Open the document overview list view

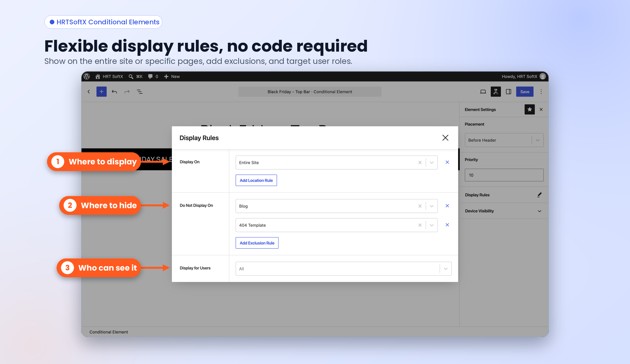(140, 92)
